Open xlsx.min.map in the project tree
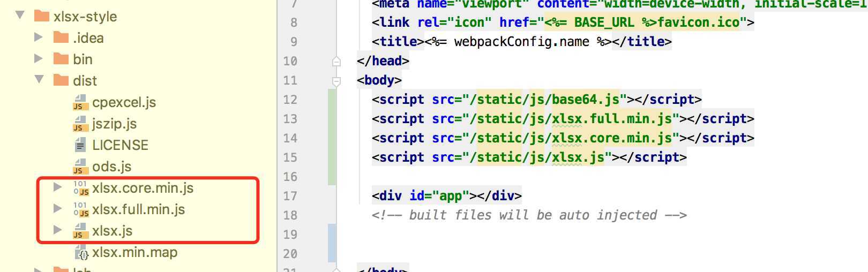 pyautogui.click(x=134, y=252)
